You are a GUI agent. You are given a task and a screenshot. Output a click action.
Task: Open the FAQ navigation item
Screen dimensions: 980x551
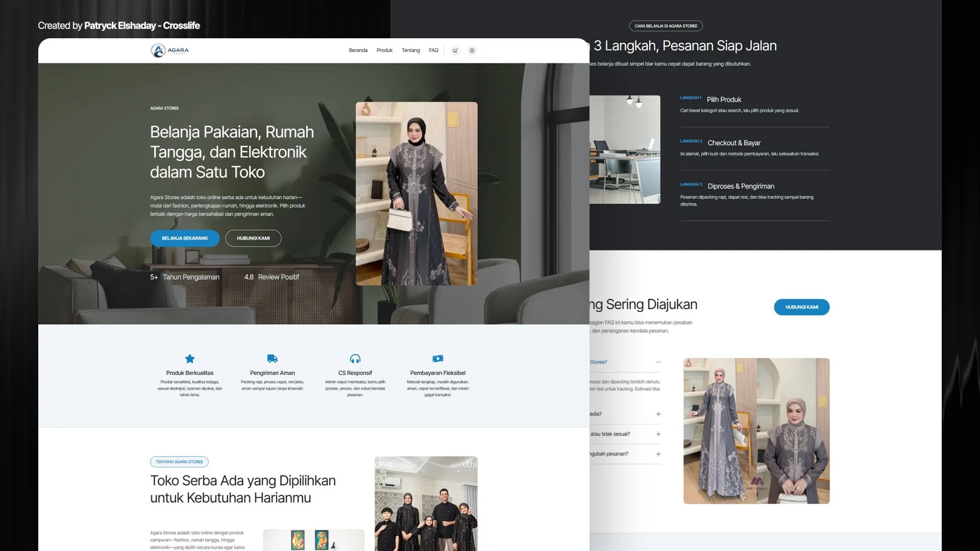pos(434,51)
